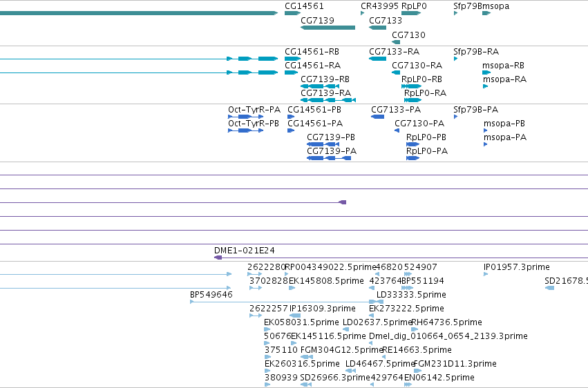
Task: Click the EK145808.5prime EST
Action: [292, 288]
